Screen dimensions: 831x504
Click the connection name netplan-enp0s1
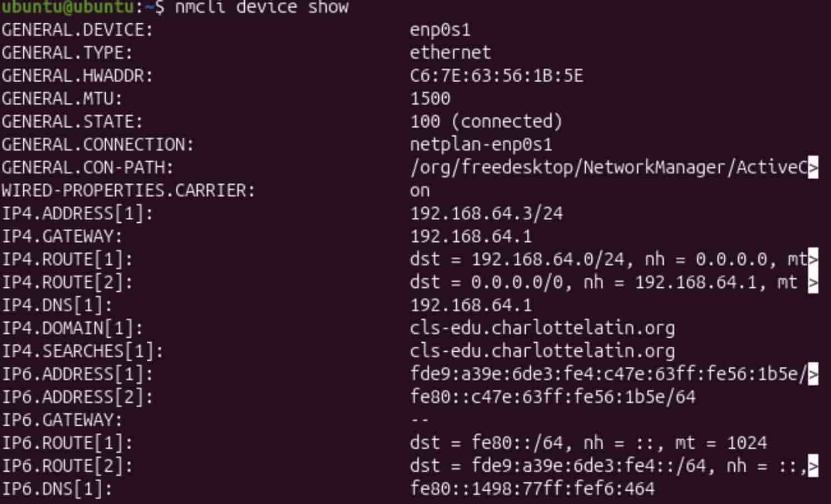point(481,144)
